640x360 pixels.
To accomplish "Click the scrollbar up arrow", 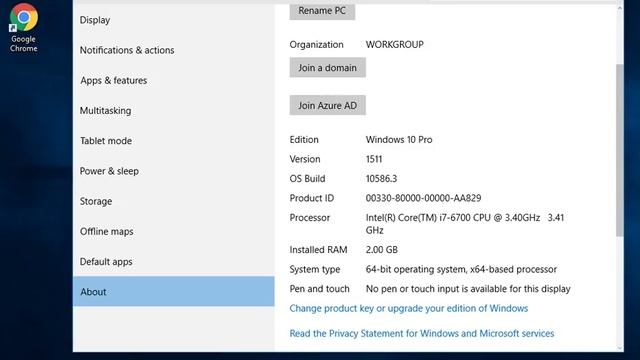I will click(620, 9).
